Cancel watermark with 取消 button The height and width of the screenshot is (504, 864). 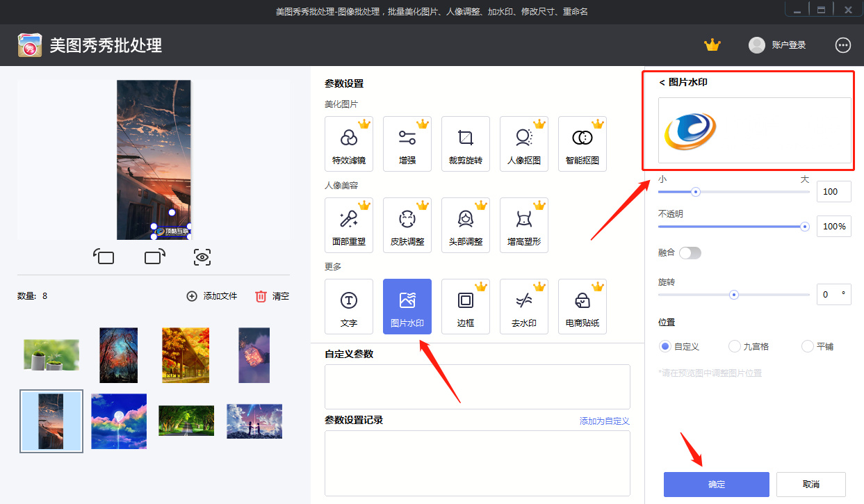[x=811, y=485]
